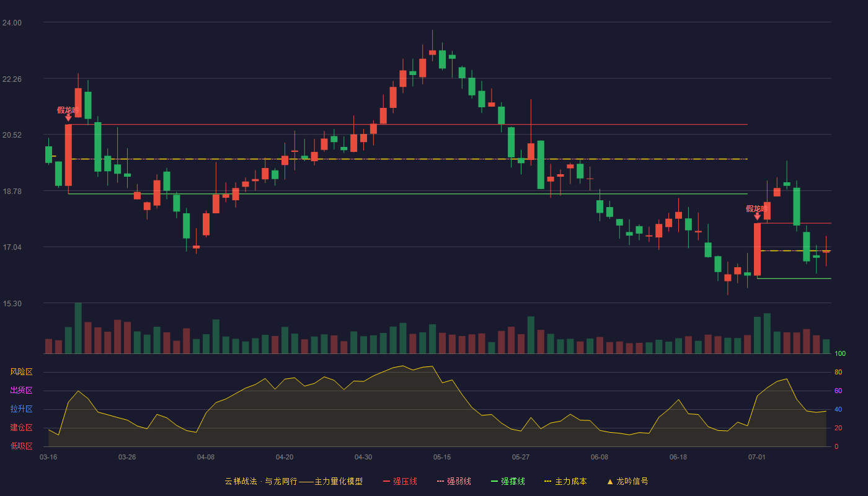Click the long red pressure line above 20.52
This screenshot has width=868, height=496.
pyautogui.click(x=408, y=125)
